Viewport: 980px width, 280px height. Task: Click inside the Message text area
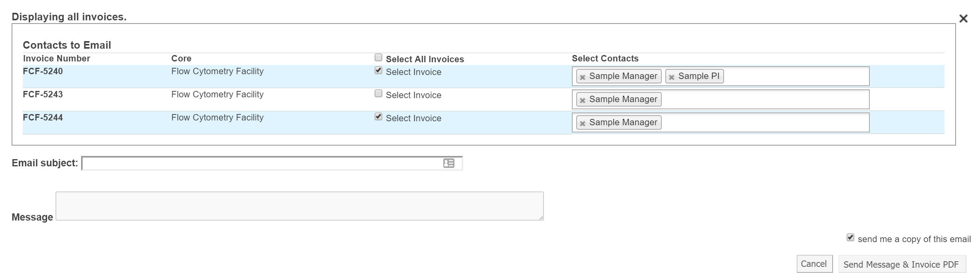pyautogui.click(x=299, y=206)
